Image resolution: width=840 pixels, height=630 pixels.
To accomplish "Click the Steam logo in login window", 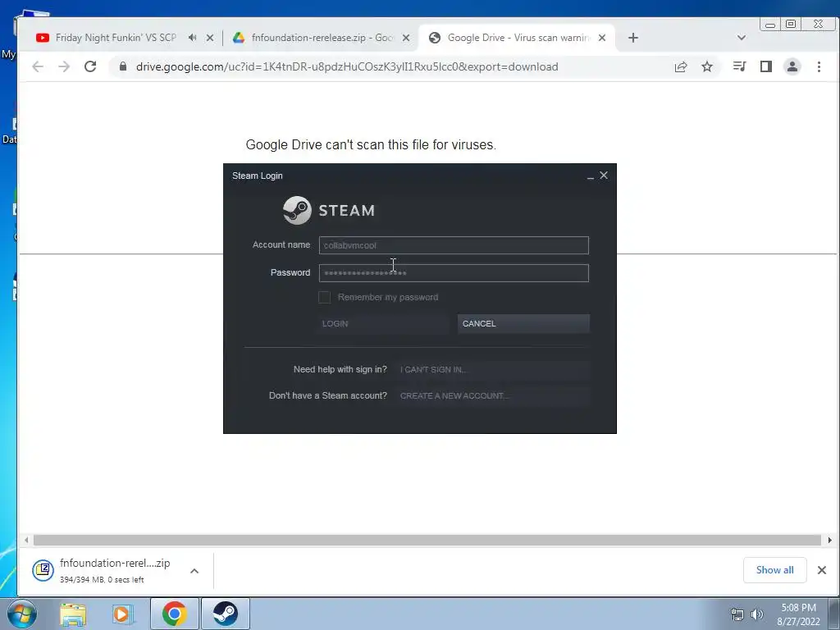I will click(328, 210).
